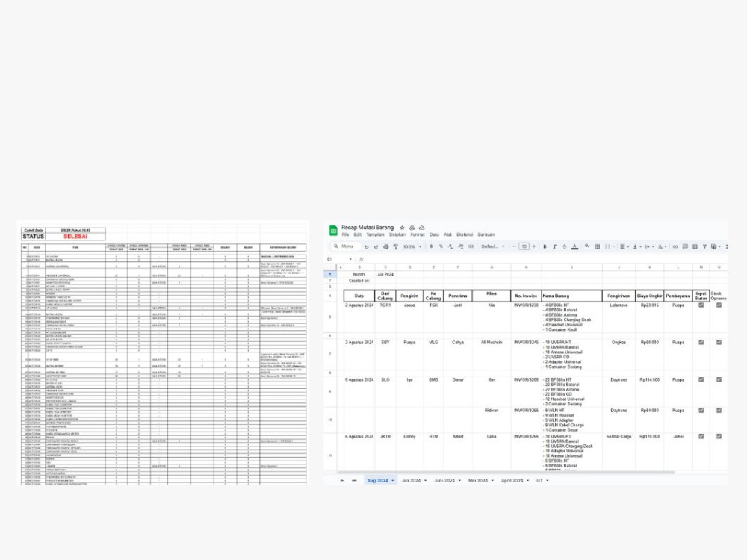Toggle Stock Opname checkbox for Ifan row
The height and width of the screenshot is (560, 747).
(x=719, y=379)
